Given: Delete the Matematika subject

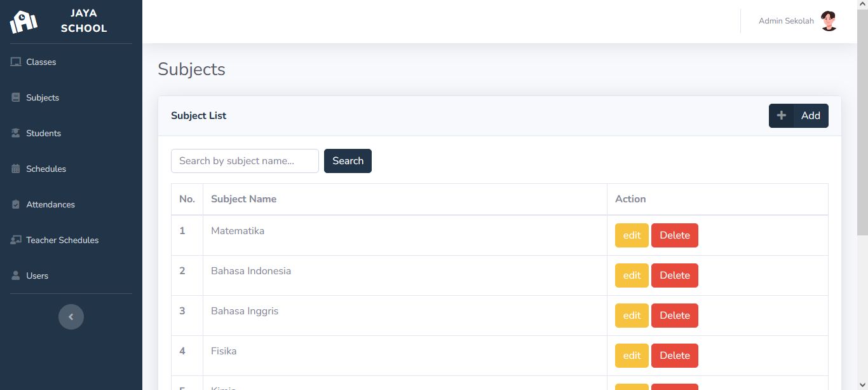Looking at the screenshot, I should pyautogui.click(x=675, y=235).
